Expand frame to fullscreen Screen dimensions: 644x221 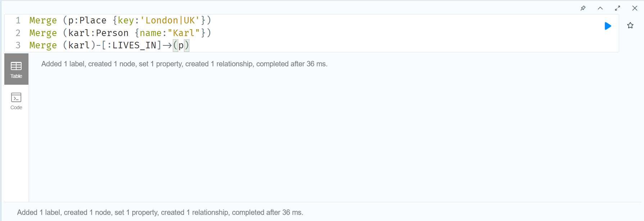(x=617, y=8)
